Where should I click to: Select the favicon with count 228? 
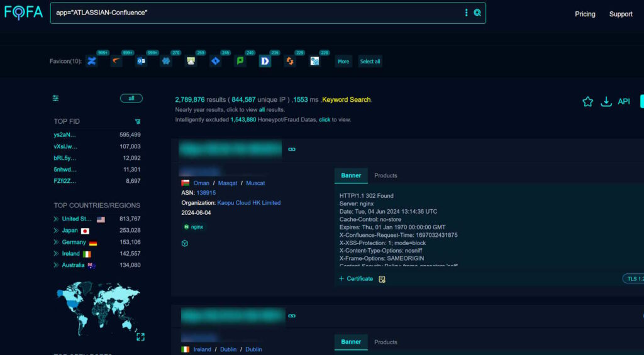314,61
